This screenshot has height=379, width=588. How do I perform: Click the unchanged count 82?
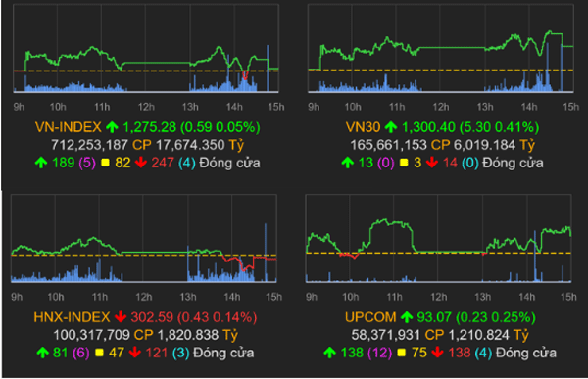tap(122, 163)
